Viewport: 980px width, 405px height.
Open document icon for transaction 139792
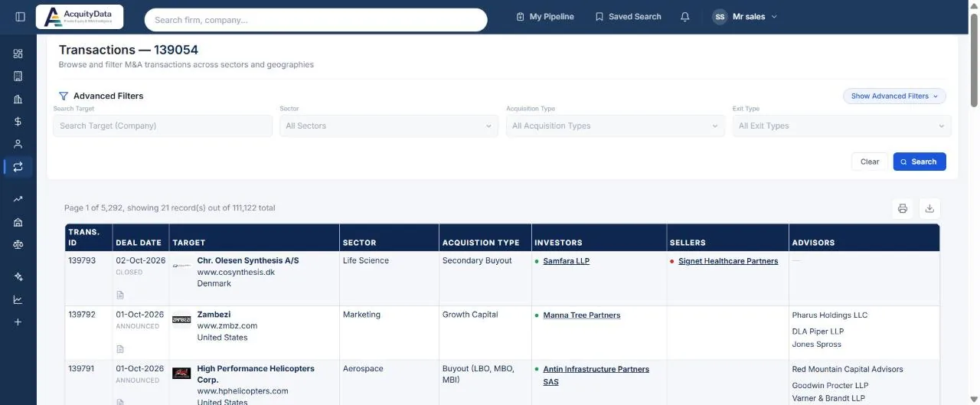tap(120, 349)
